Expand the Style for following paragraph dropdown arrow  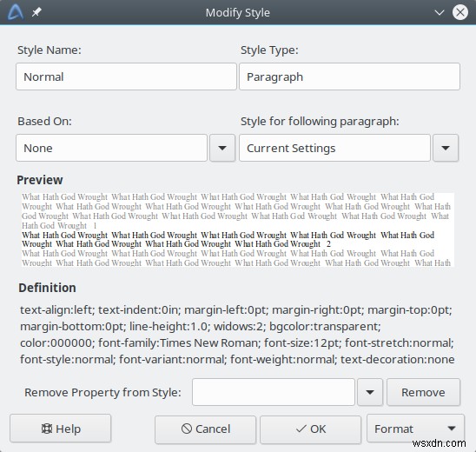(x=446, y=148)
